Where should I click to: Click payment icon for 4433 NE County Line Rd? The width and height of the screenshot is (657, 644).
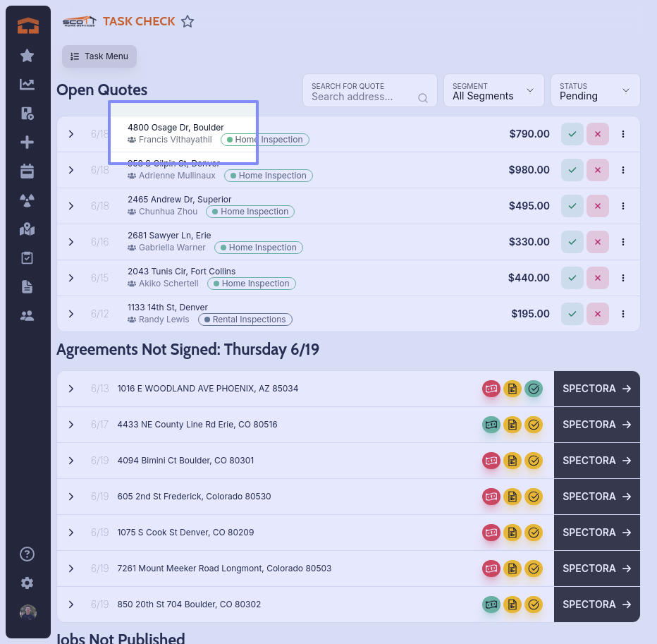point(491,425)
